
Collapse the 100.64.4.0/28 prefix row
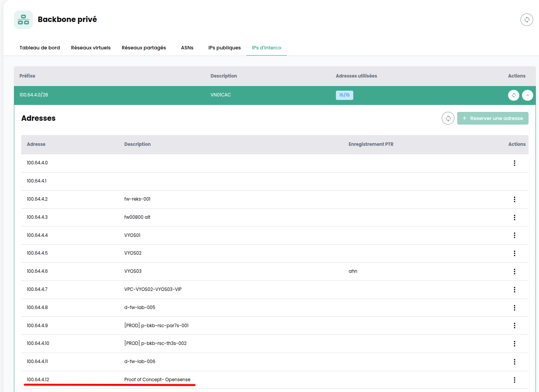tap(527, 95)
